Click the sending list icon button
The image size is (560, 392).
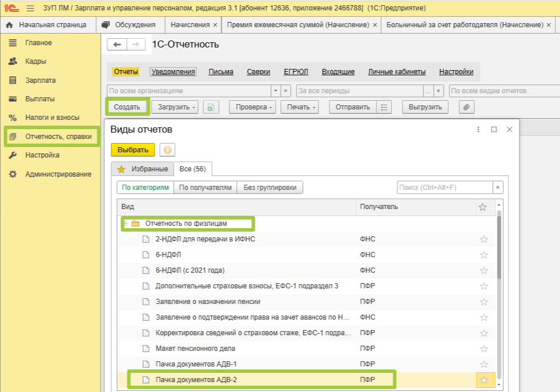click(x=385, y=107)
